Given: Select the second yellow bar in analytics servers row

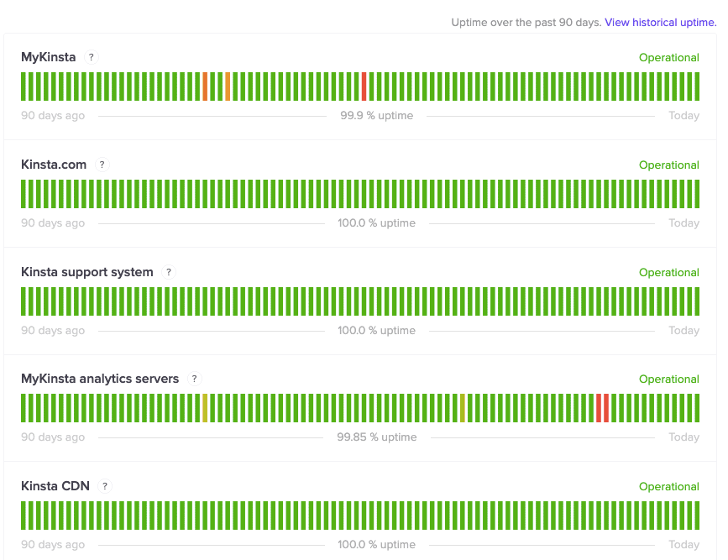Looking at the screenshot, I should click(x=463, y=408).
